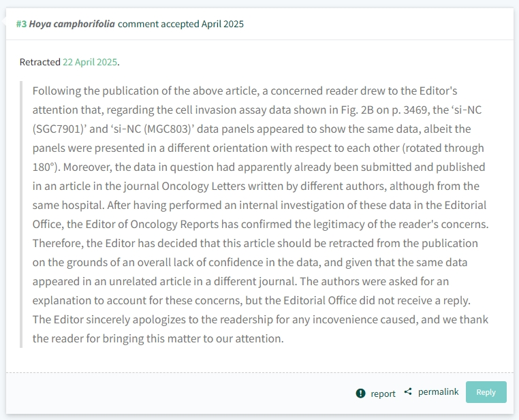Click the report exclamation icon
This screenshot has height=420, width=519.
(360, 393)
